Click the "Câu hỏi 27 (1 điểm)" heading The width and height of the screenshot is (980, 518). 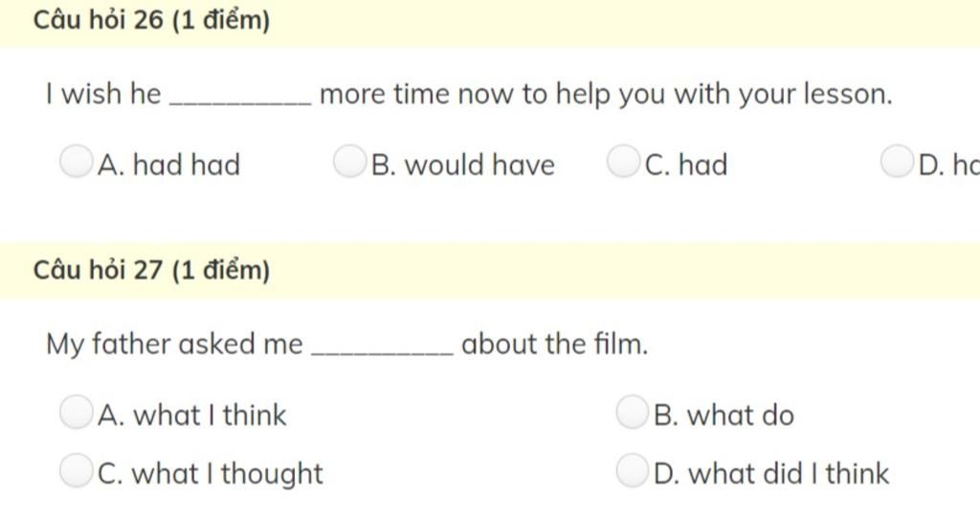(x=151, y=271)
